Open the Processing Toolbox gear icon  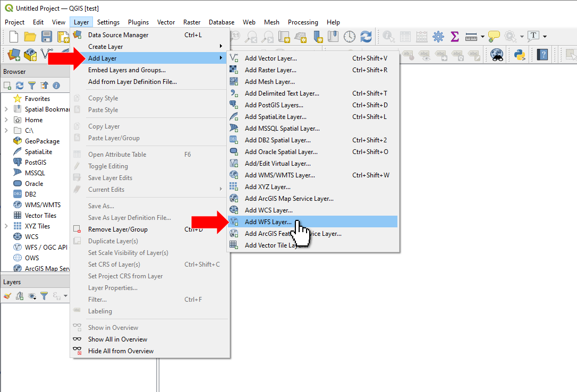pyautogui.click(x=438, y=37)
